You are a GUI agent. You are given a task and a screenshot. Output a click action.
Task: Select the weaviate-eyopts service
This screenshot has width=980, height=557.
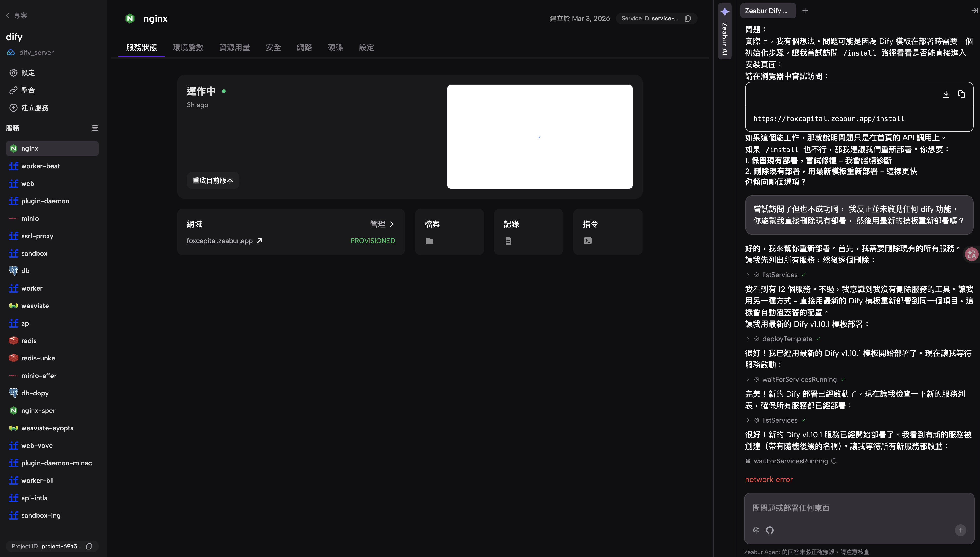tap(52, 428)
